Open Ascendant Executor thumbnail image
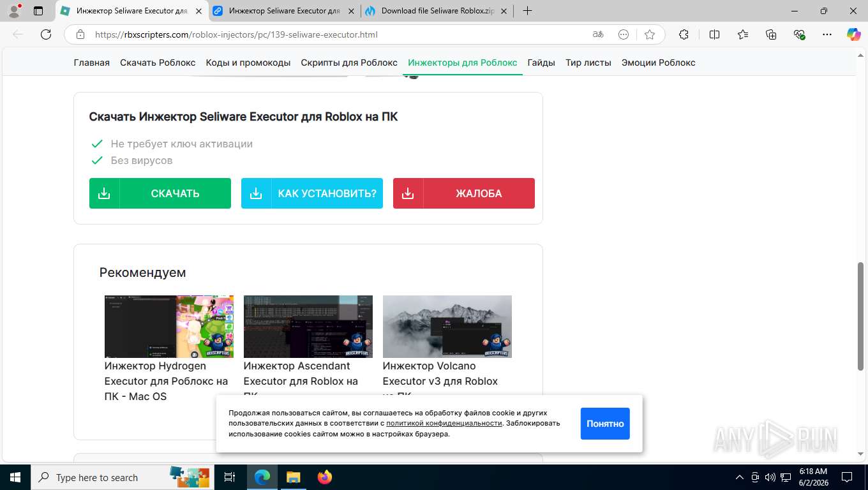 308,327
